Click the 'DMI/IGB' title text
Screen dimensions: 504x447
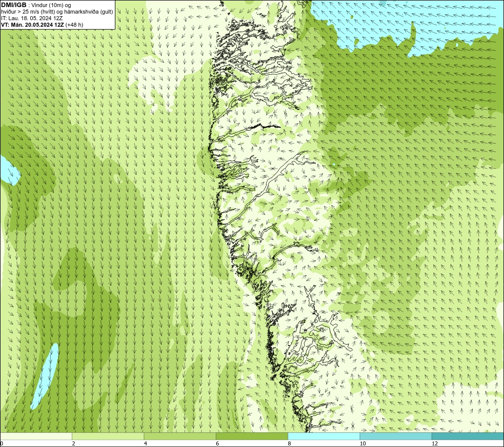pyautogui.click(x=14, y=5)
